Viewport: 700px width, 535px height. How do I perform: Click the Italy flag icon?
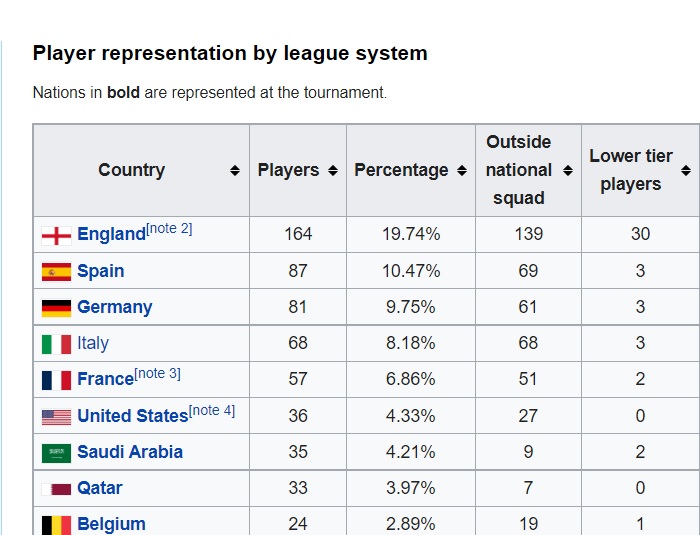point(56,343)
